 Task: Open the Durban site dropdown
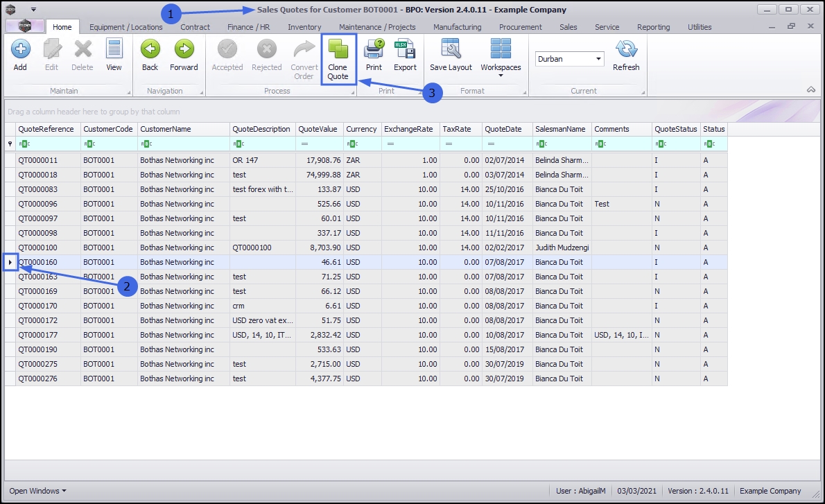coord(598,59)
